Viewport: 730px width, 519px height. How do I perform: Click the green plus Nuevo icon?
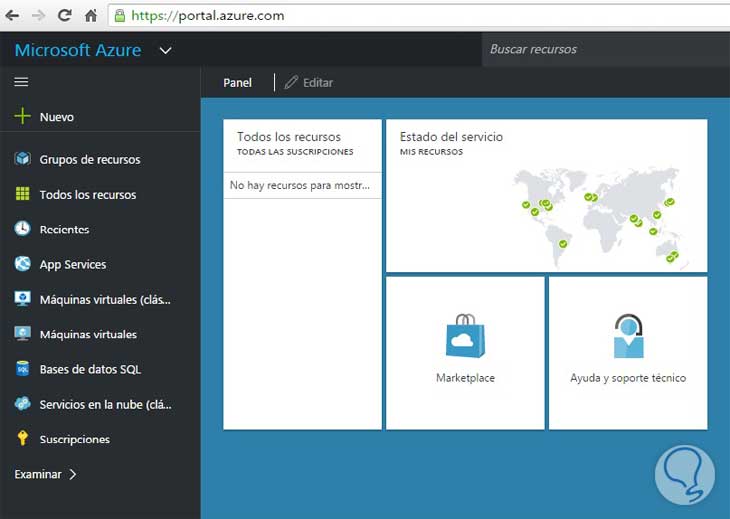click(22, 116)
